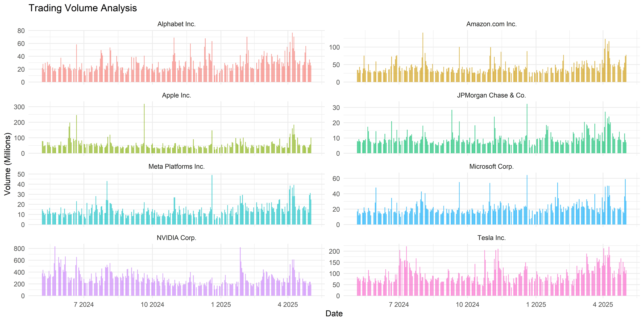The image size is (644, 322).
Task: Click the '800' y-axis value on NVIDIA chart
Action: [19, 248]
